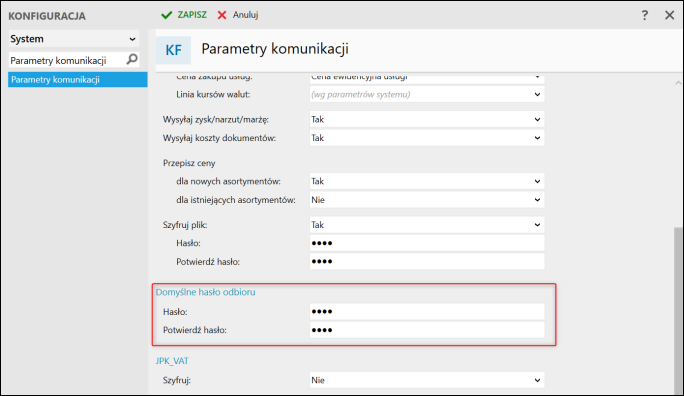Viewport: 684px width, 396px height.
Task: Click the Parametry komunikacji page heading
Action: (x=275, y=49)
